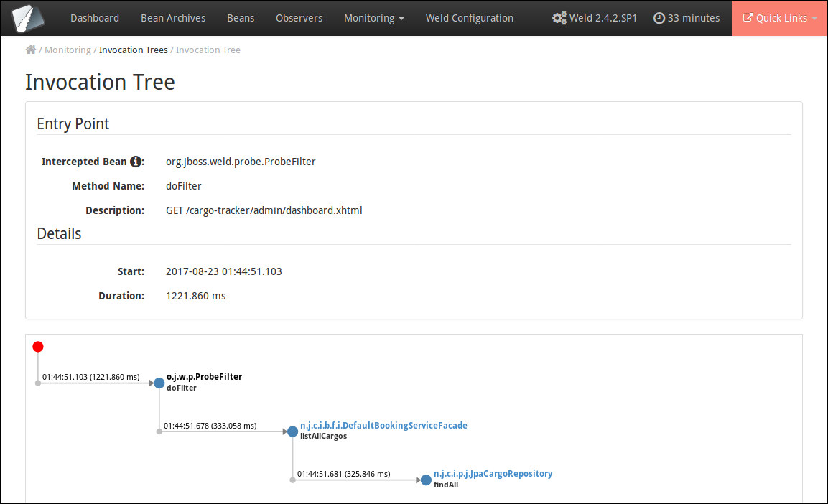Open n.j.c.i.b.f.i.DefaultBookingServiceFacade bean link
Screen dimensions: 828x504
(383, 426)
